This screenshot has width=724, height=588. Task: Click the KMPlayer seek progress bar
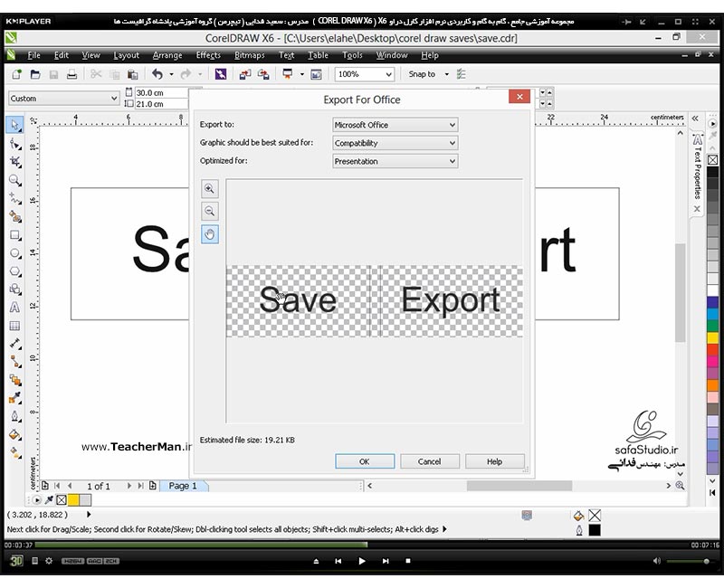(361, 545)
